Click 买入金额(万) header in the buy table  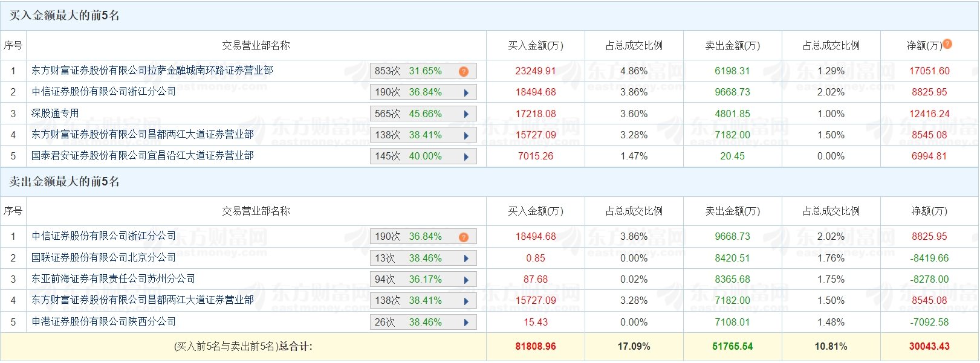[x=536, y=46]
